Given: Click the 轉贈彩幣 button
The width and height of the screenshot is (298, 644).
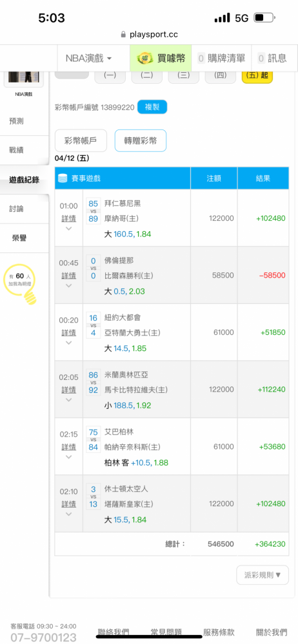Looking at the screenshot, I should click(x=141, y=141).
